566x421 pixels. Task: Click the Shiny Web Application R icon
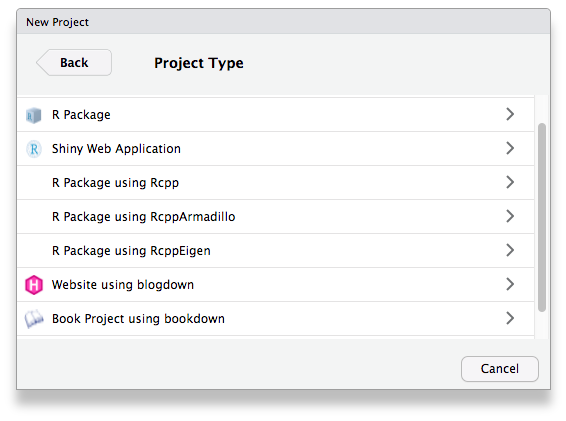pyautogui.click(x=34, y=149)
